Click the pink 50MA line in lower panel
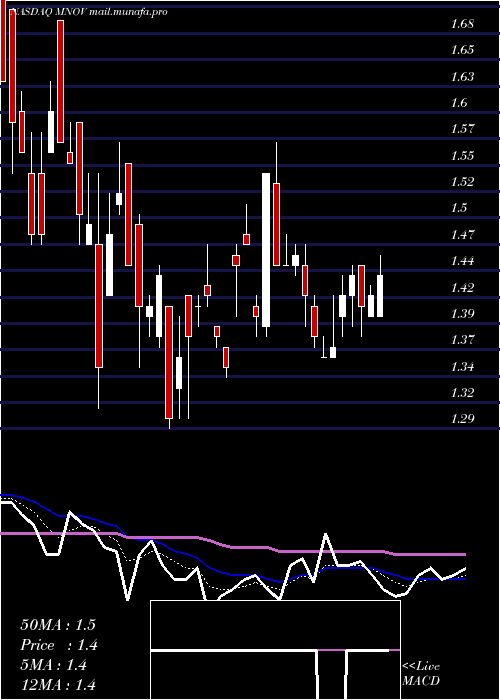This screenshot has width=500, height=700. pos(233,547)
